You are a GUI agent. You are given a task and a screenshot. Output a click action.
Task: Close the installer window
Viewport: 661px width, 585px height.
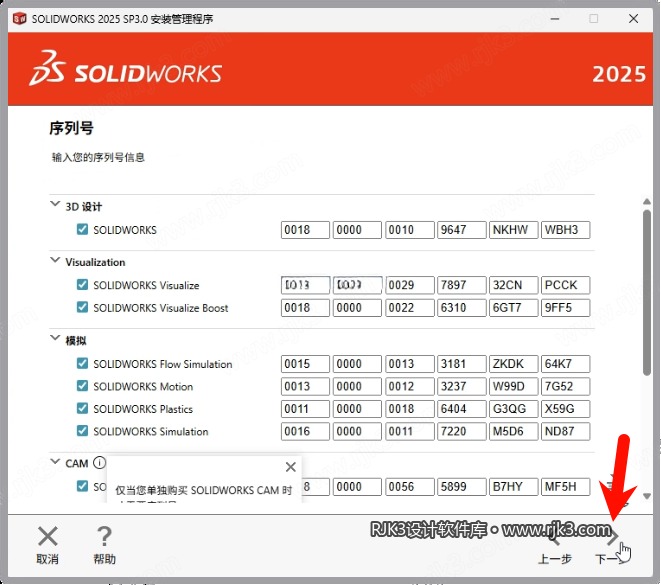(633, 19)
